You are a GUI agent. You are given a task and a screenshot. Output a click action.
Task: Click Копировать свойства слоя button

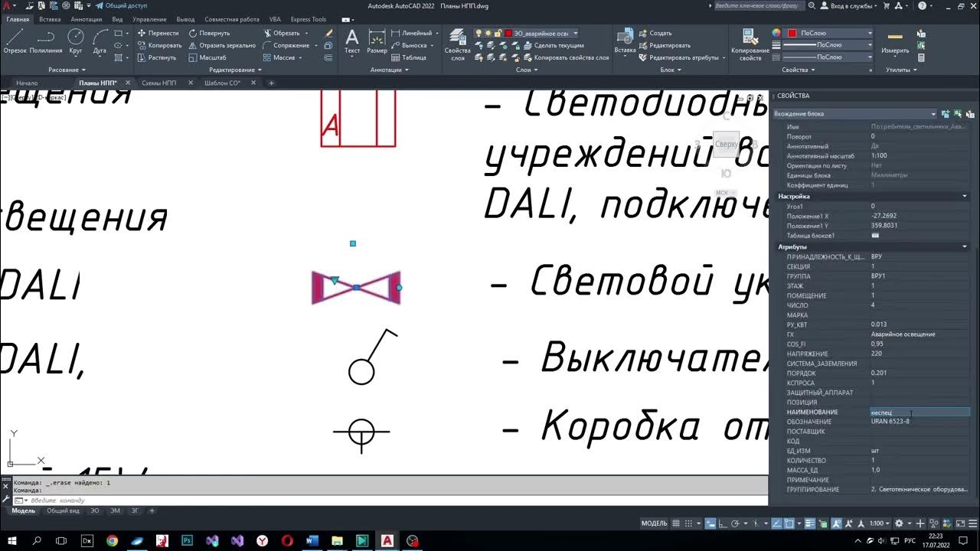point(565,57)
